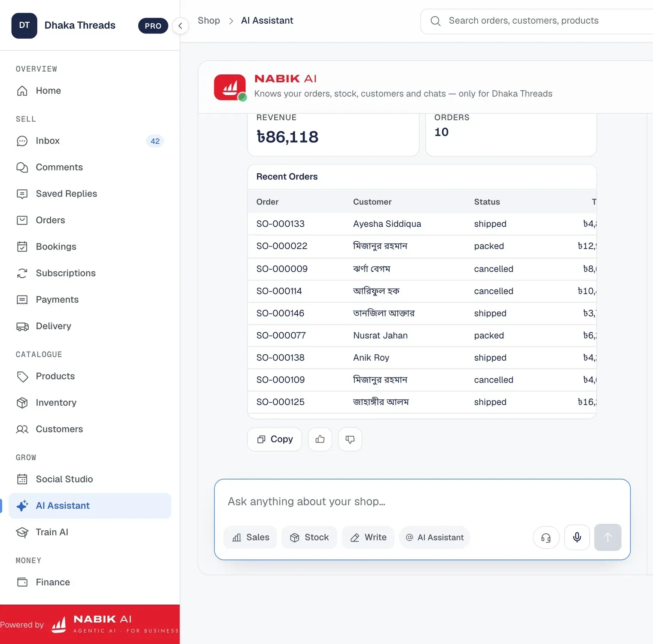The height and width of the screenshot is (644, 653).
Task: Collapse the sidebar with the chevron button
Action: click(180, 26)
